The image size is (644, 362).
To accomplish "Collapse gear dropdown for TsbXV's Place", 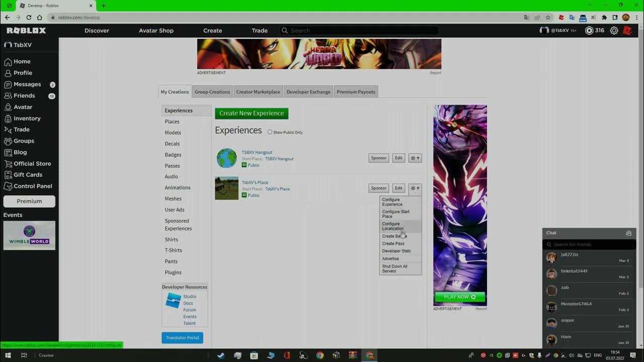I will coord(415,189).
